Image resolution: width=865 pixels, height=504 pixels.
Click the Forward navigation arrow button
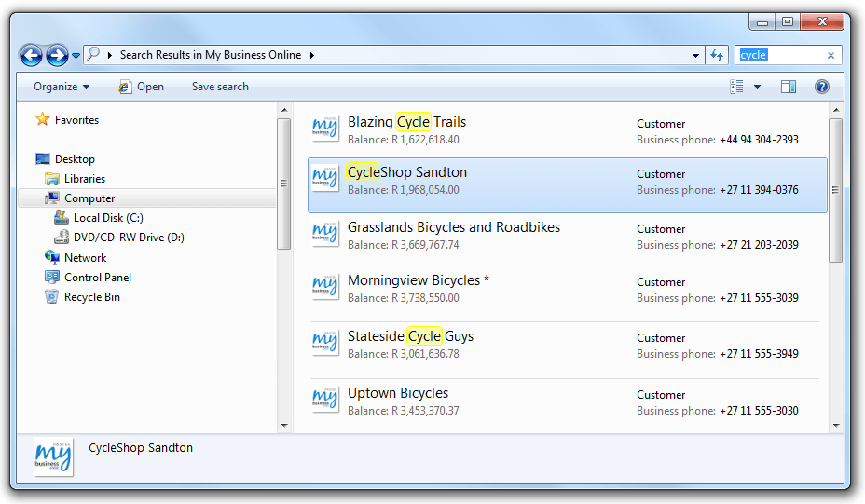pyautogui.click(x=57, y=55)
